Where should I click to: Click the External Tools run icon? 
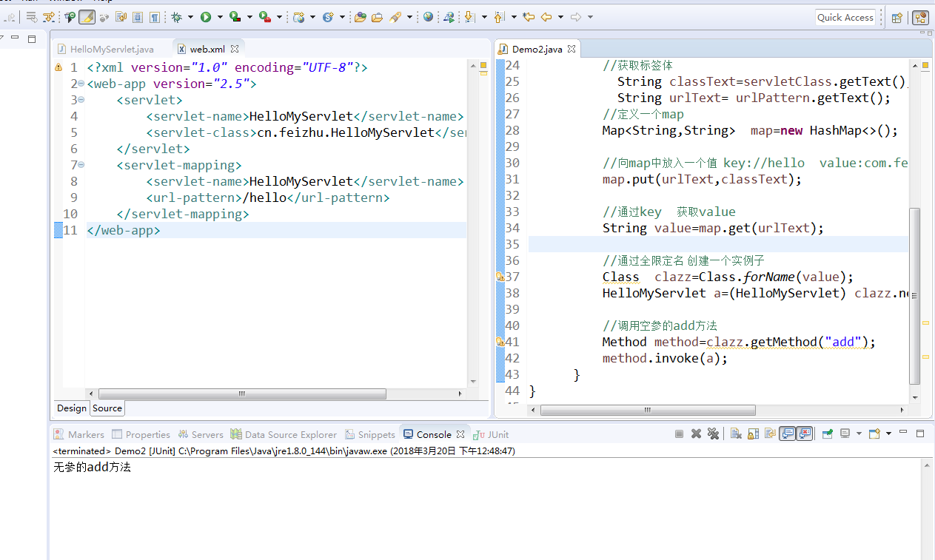click(x=264, y=17)
